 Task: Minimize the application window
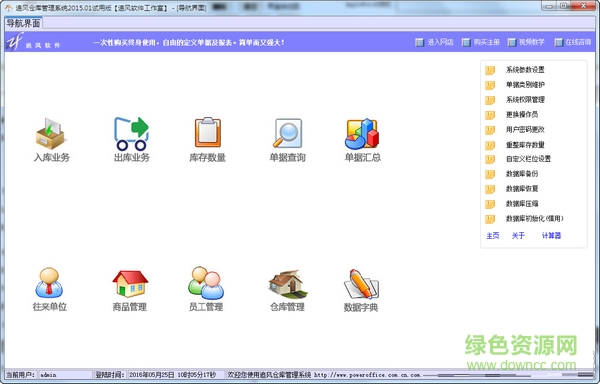point(550,6)
